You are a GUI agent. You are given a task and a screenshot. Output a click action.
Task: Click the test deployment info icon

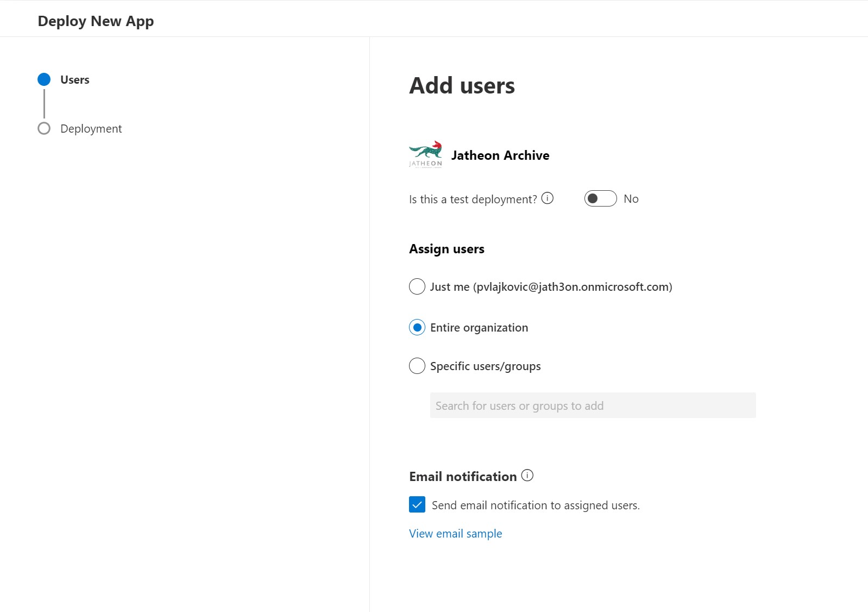tap(548, 198)
